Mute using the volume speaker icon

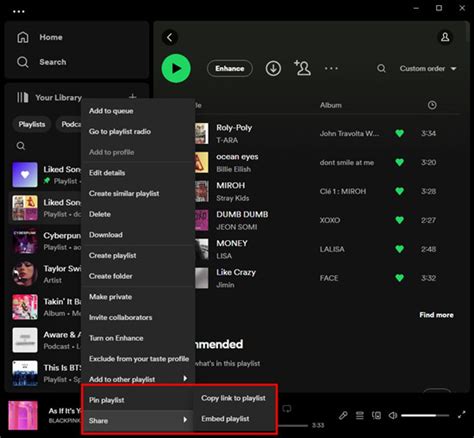click(x=393, y=415)
